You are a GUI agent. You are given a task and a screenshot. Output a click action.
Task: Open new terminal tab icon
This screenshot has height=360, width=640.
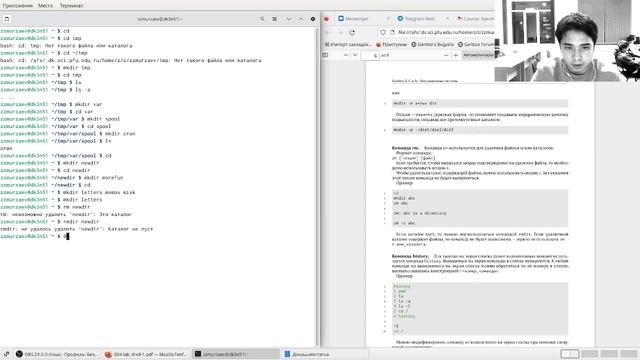click(7, 19)
